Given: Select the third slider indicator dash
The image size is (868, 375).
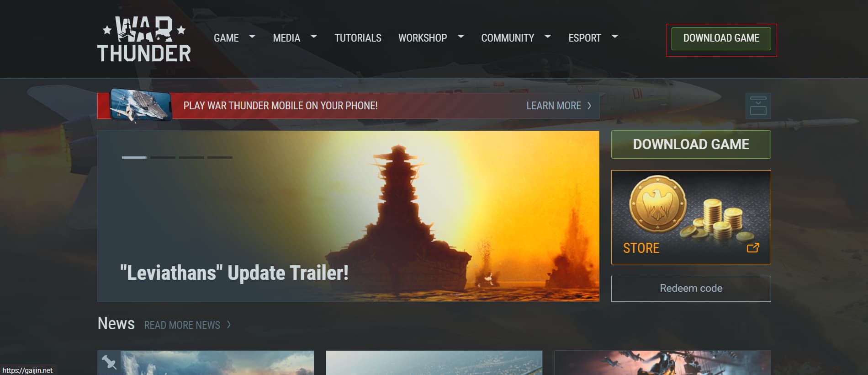Looking at the screenshot, I should tap(191, 157).
